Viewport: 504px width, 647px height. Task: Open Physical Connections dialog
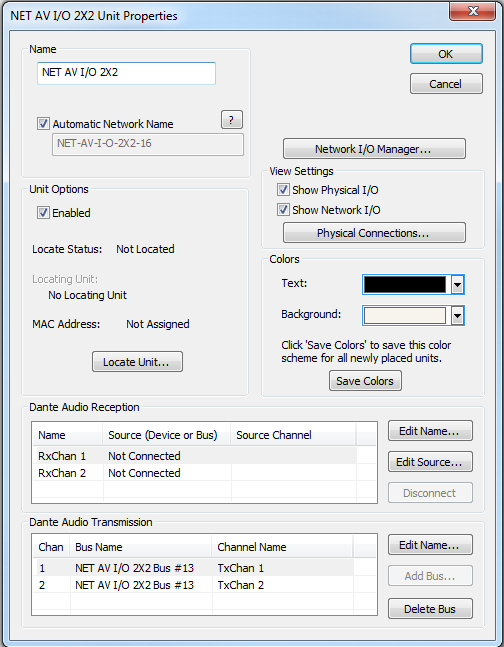tap(374, 233)
